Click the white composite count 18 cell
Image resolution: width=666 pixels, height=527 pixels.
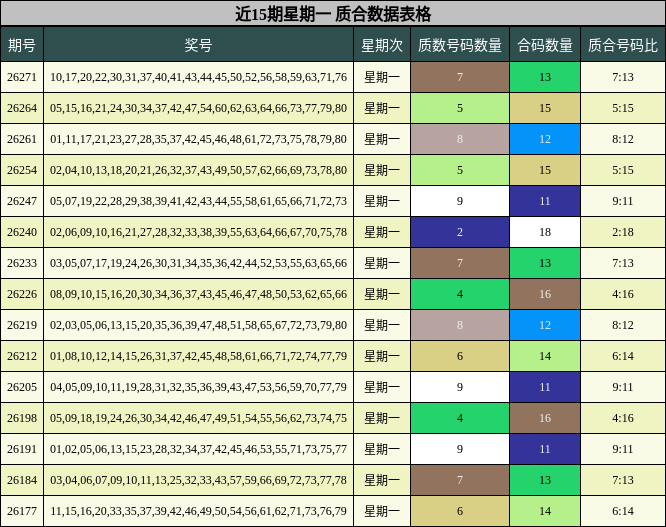point(545,232)
